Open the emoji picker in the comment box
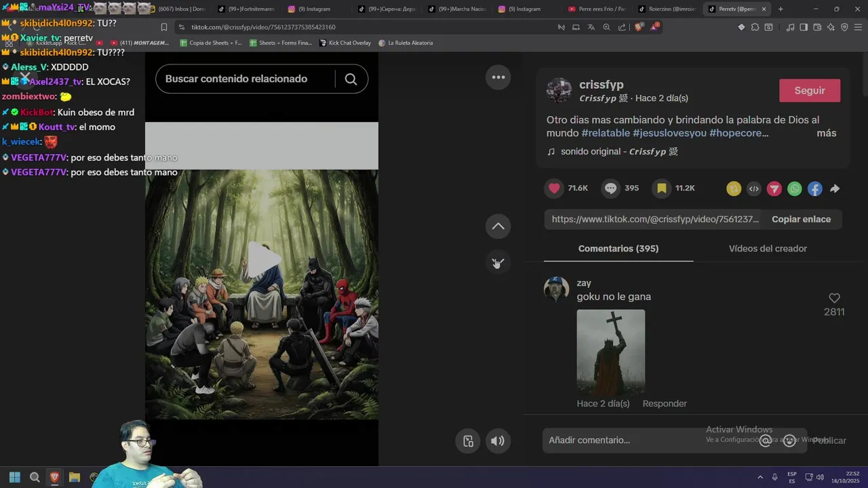Image resolution: width=868 pixels, height=488 pixels. 789,441
